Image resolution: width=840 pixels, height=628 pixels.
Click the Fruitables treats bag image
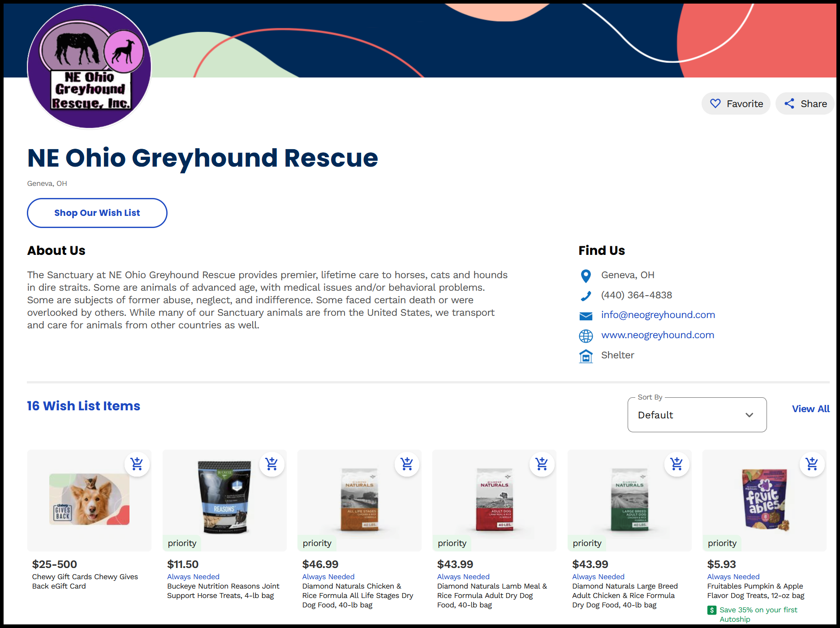[765, 499]
